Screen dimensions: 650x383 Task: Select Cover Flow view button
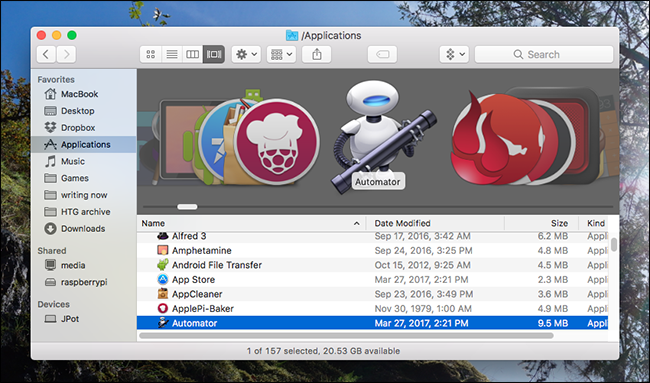point(214,54)
